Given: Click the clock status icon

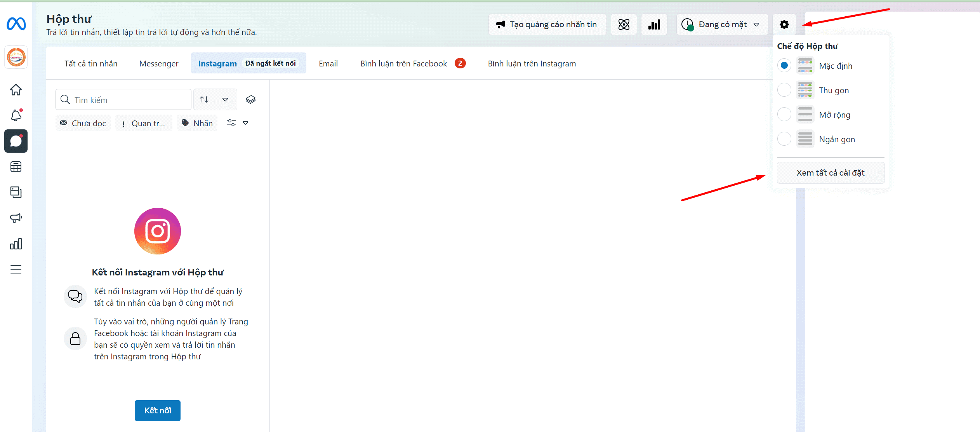Looking at the screenshot, I should [x=688, y=24].
